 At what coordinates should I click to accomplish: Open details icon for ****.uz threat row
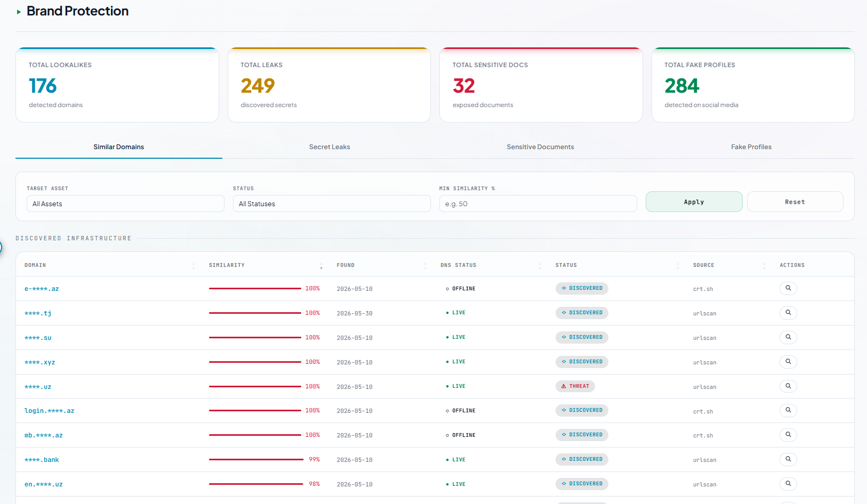tap(788, 386)
